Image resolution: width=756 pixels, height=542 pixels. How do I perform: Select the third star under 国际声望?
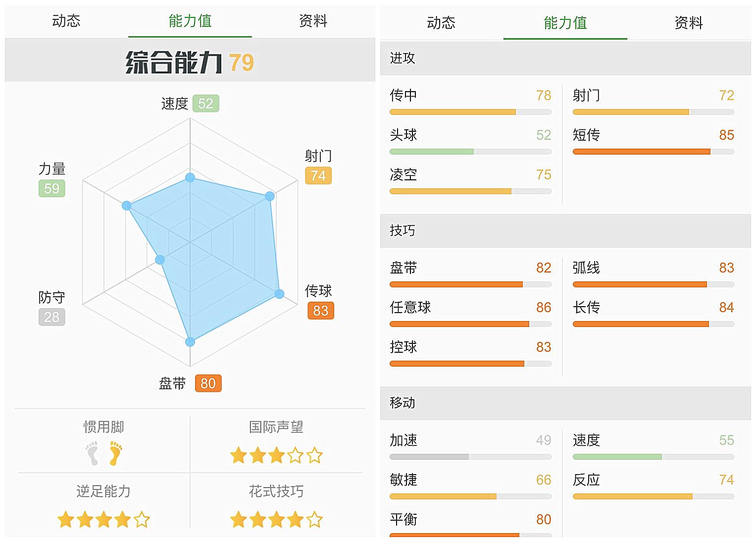pyautogui.click(x=276, y=454)
